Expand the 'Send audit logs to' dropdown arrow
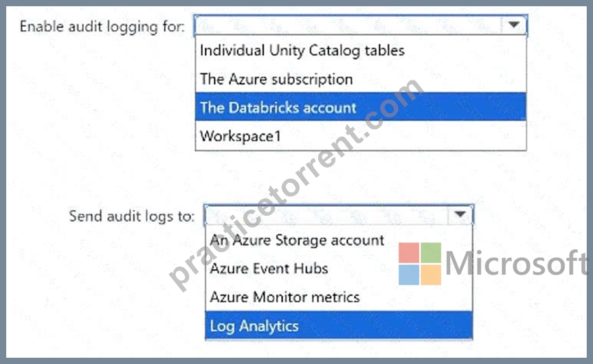This screenshot has width=593, height=364. (x=460, y=214)
